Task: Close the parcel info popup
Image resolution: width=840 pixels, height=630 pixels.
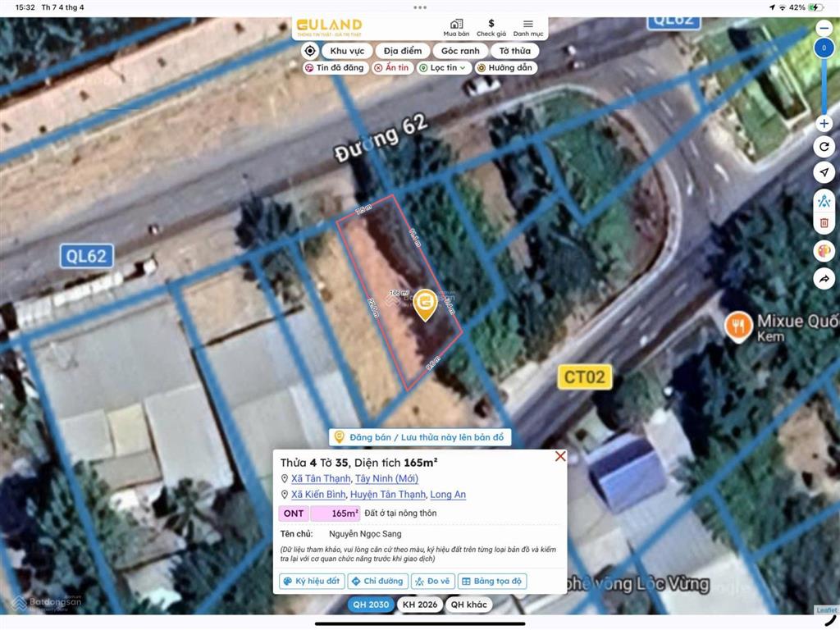Action: [x=559, y=456]
